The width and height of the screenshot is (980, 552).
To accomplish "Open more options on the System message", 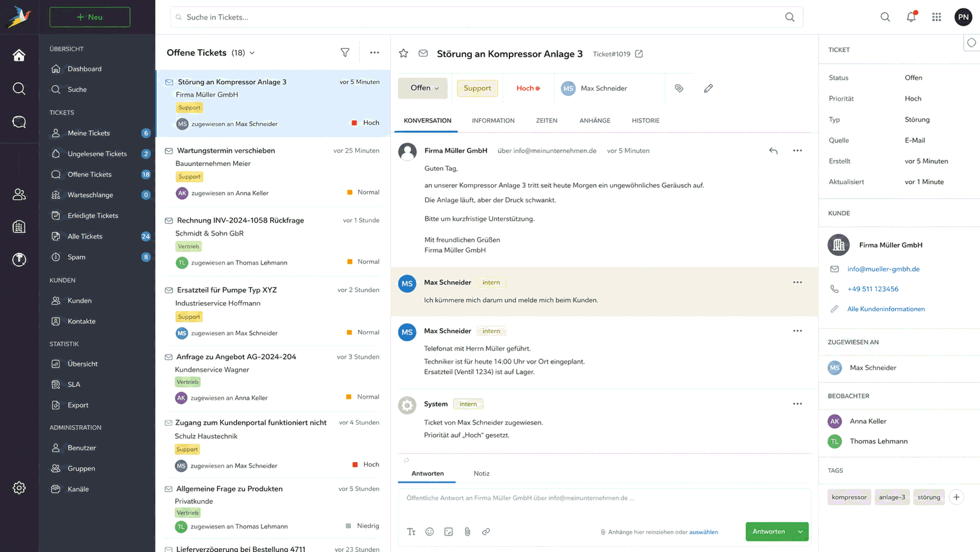I will [797, 404].
